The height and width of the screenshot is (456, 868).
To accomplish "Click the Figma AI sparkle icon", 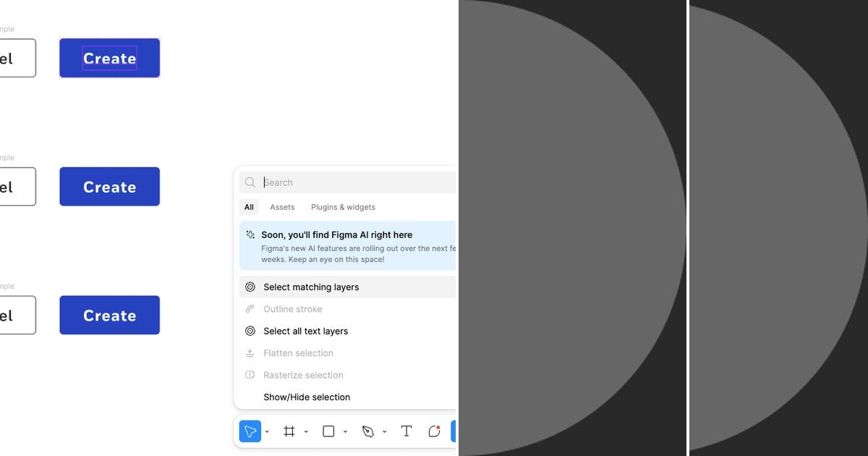I will click(x=250, y=235).
